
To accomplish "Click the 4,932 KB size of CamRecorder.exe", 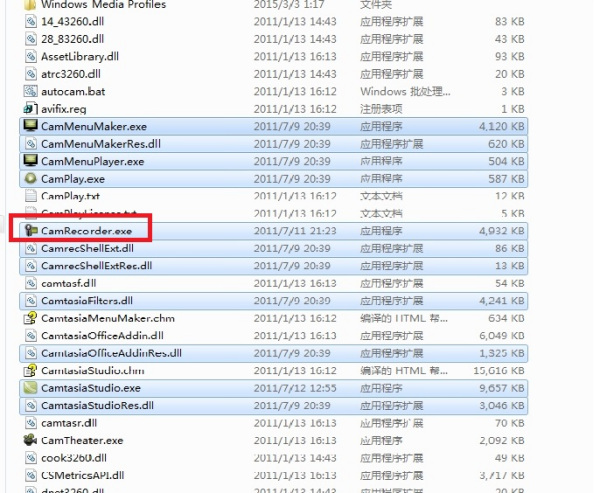I will pyautogui.click(x=502, y=231).
